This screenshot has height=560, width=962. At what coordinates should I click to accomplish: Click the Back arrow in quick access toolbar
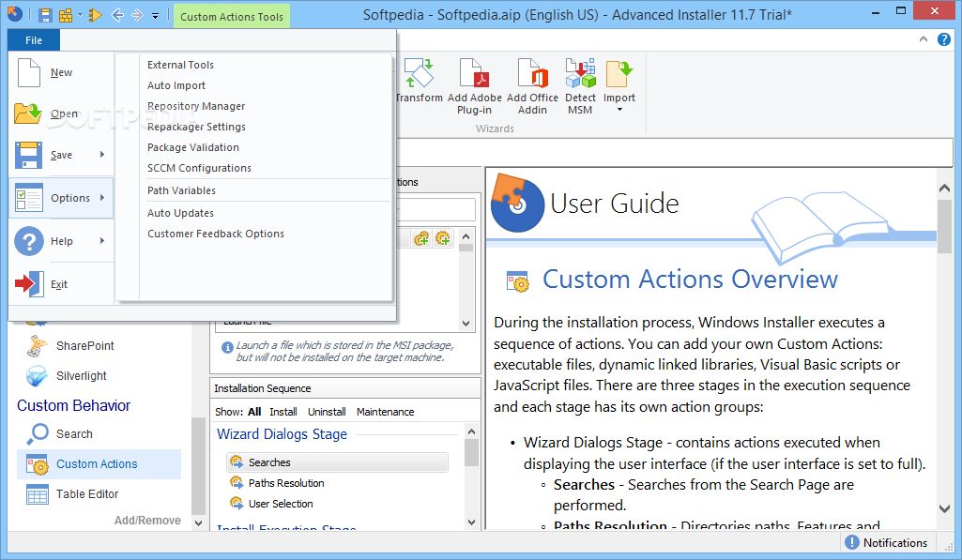point(117,15)
